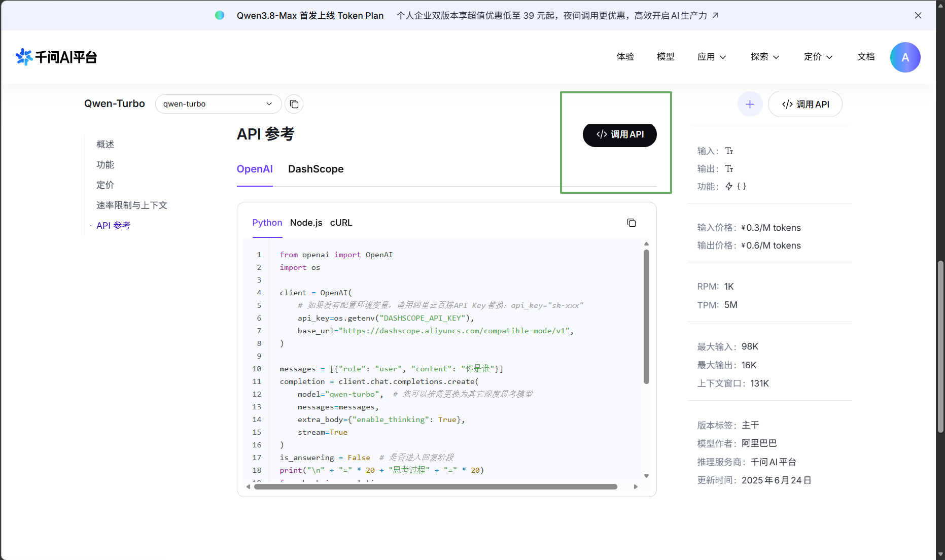Click code scroll-down arrow
This screenshot has width=945, height=560.
pyautogui.click(x=646, y=476)
